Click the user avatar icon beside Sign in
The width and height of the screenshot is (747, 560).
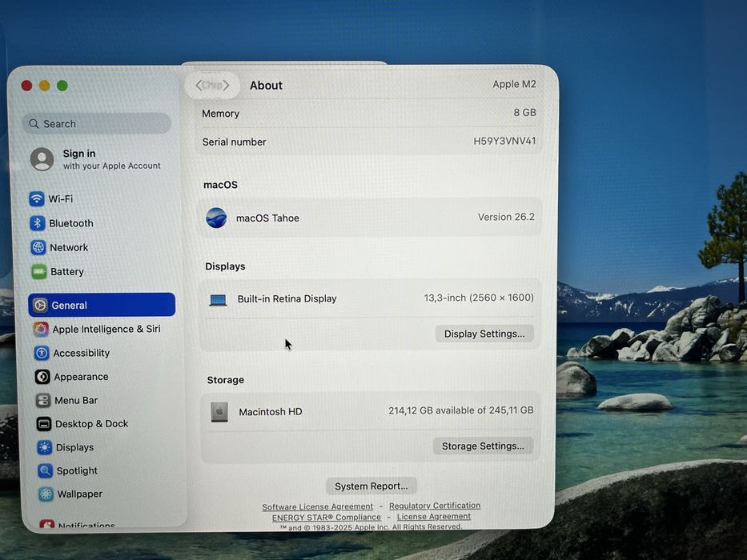(42, 159)
